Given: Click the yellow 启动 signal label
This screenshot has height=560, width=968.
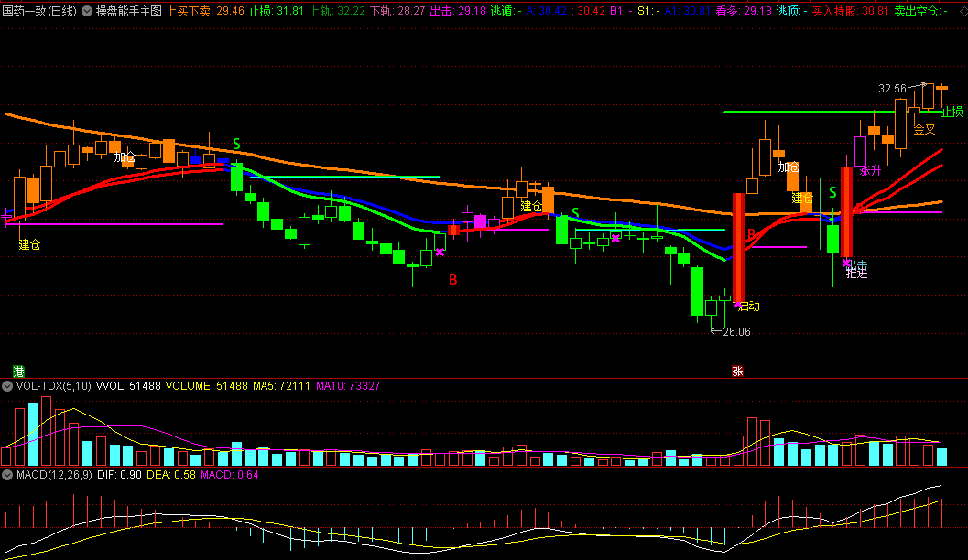Looking at the screenshot, I should click(x=749, y=306).
